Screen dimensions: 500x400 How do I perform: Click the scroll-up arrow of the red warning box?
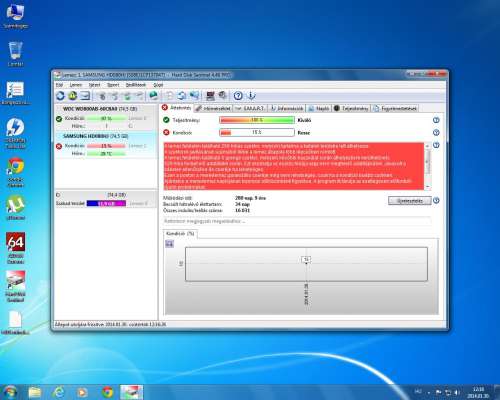[x=428, y=146]
